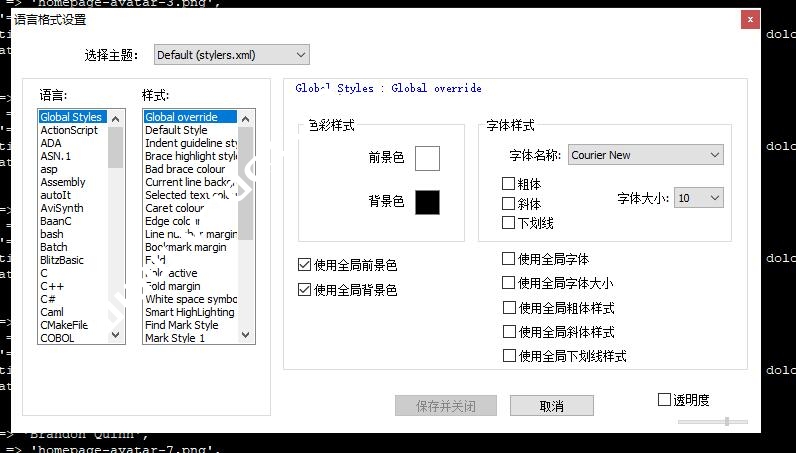
Task: Open the 字体大小 size dropdown
Action: coord(699,198)
